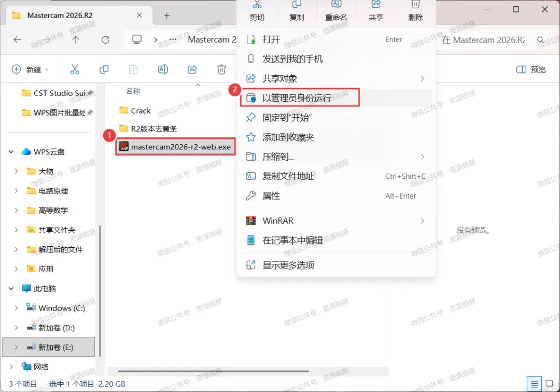Select the R2版本去黄条 folder
The height and width of the screenshot is (392, 560).
point(153,129)
